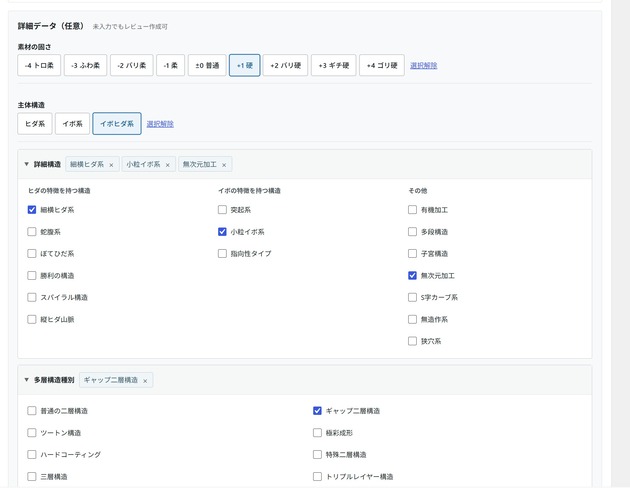The image size is (630, 495).
Task: Click the ヒダの特徴を持つ構造 column heading
Action: click(59, 191)
